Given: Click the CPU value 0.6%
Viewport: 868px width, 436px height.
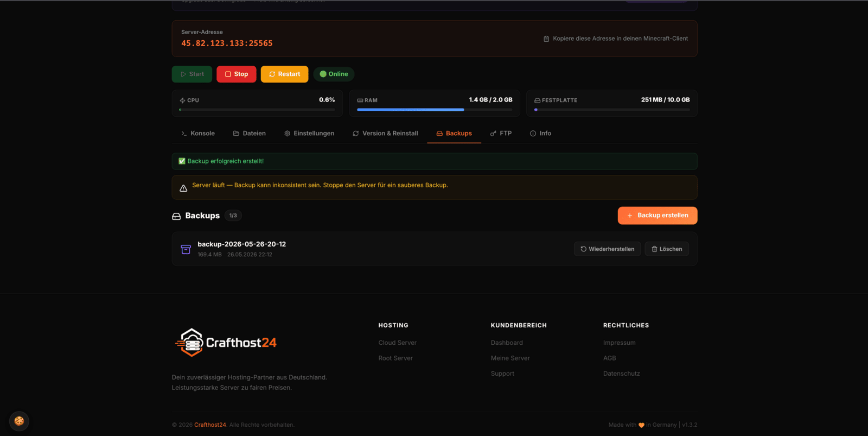Looking at the screenshot, I should [x=327, y=100].
